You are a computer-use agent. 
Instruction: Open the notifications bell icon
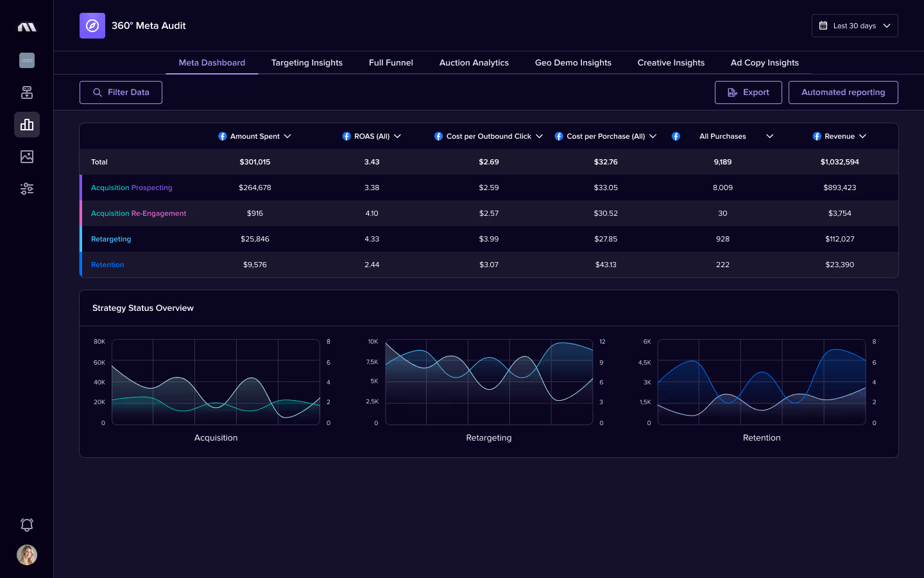pos(27,525)
